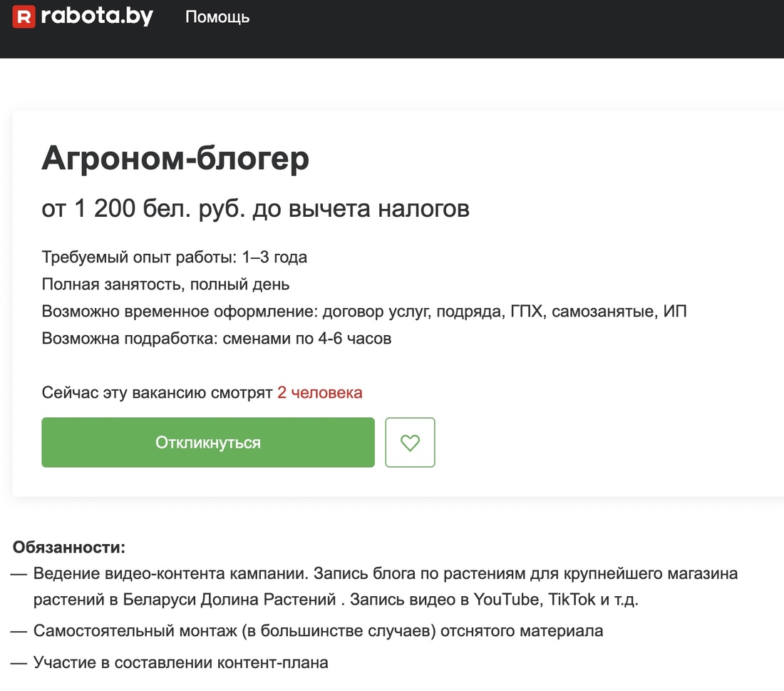The height and width of the screenshot is (691, 784).
Task: Click the Возможно временное оформление line
Action: point(364,311)
